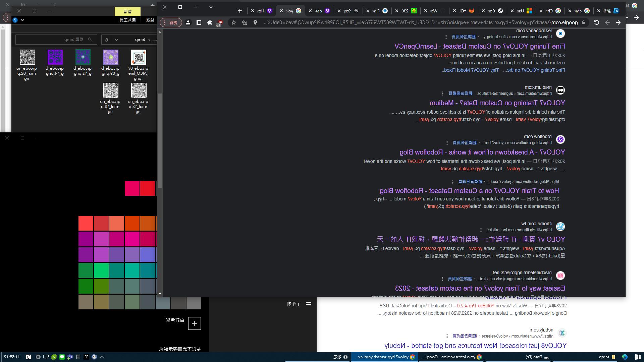Expand the File Explorer ribbon chevron

22,20
